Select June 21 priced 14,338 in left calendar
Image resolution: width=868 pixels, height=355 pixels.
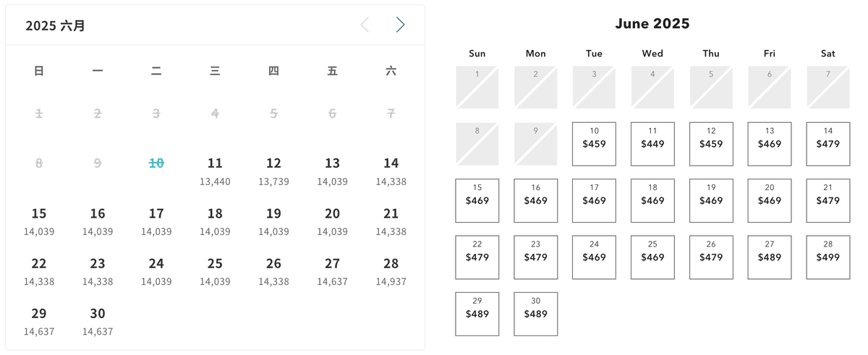click(x=391, y=222)
